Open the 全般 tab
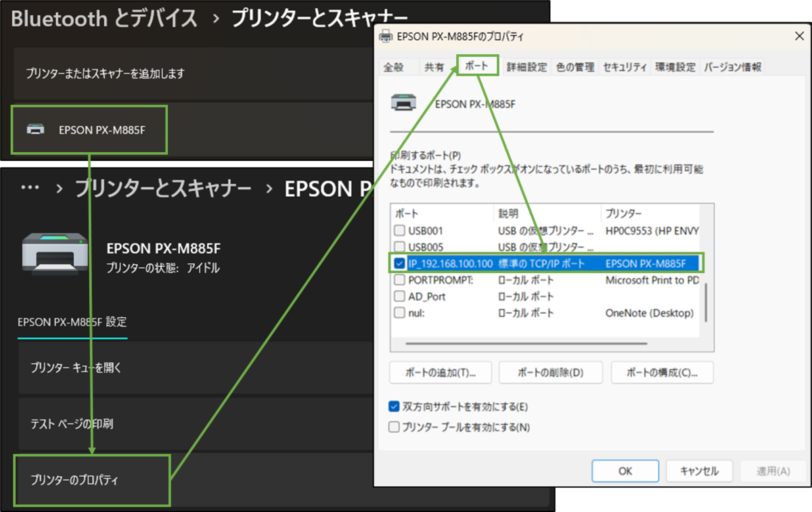Screen dimensions: 812x512 (x=393, y=67)
